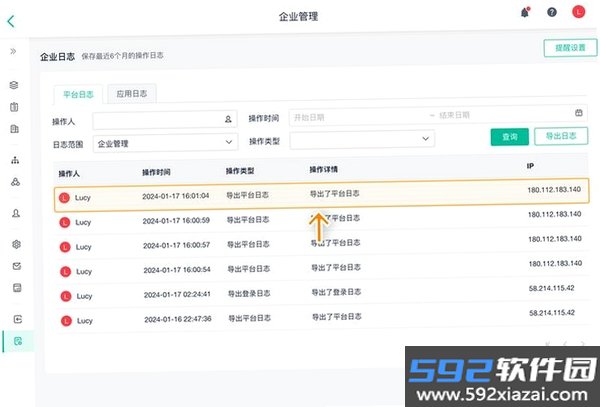Open the calendar icon in date range
The image size is (600, 407).
[x=579, y=112]
